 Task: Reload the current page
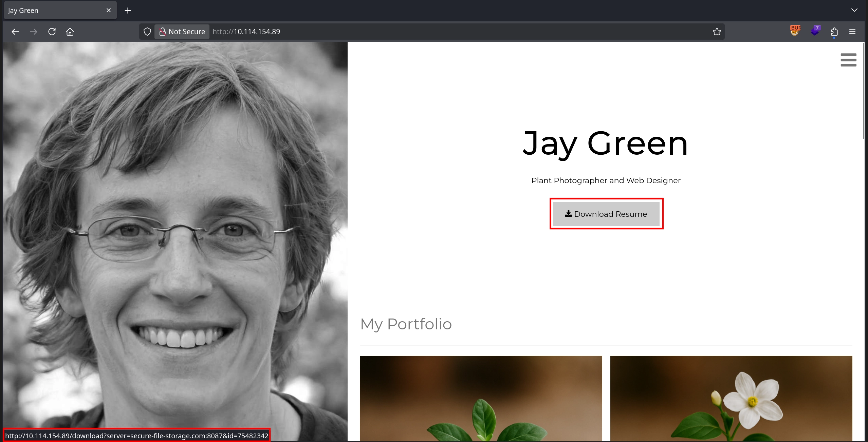52,32
